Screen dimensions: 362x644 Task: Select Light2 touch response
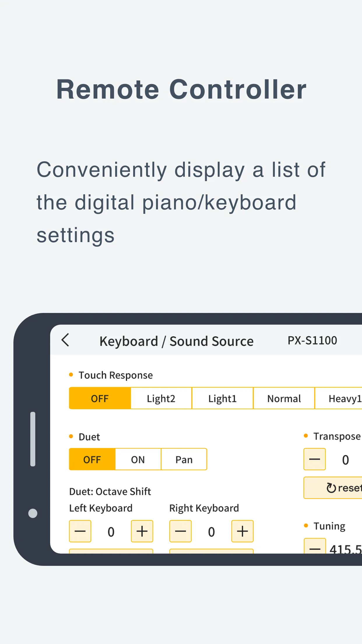click(x=161, y=398)
